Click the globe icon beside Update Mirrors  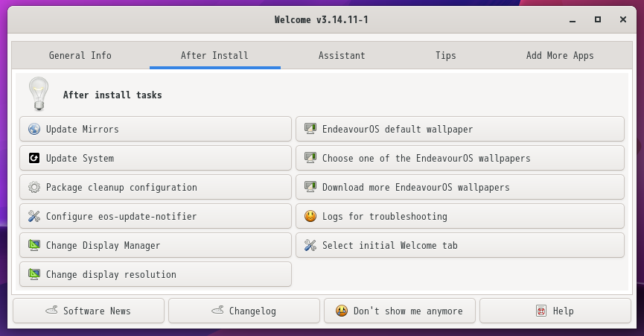point(34,129)
